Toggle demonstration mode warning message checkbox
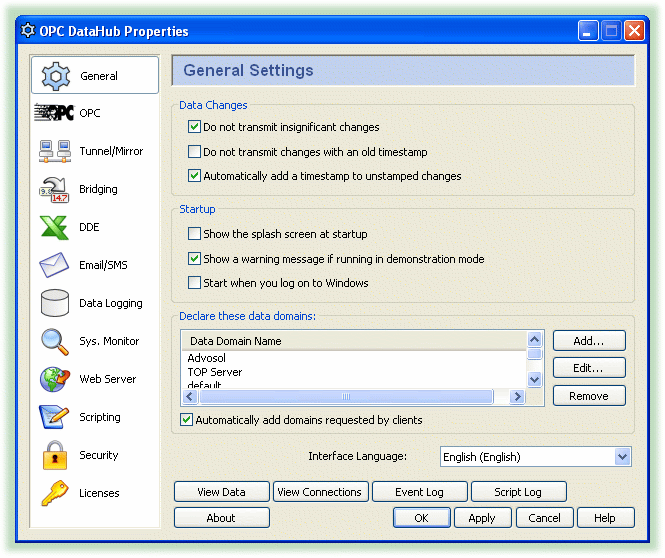Viewport: 665px width, 558px height. point(194,259)
